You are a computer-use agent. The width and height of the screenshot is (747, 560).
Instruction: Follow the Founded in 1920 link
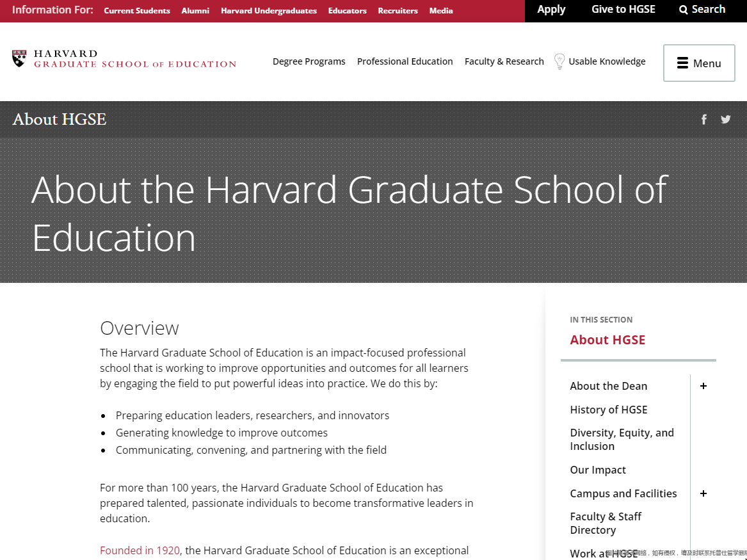tap(140, 550)
